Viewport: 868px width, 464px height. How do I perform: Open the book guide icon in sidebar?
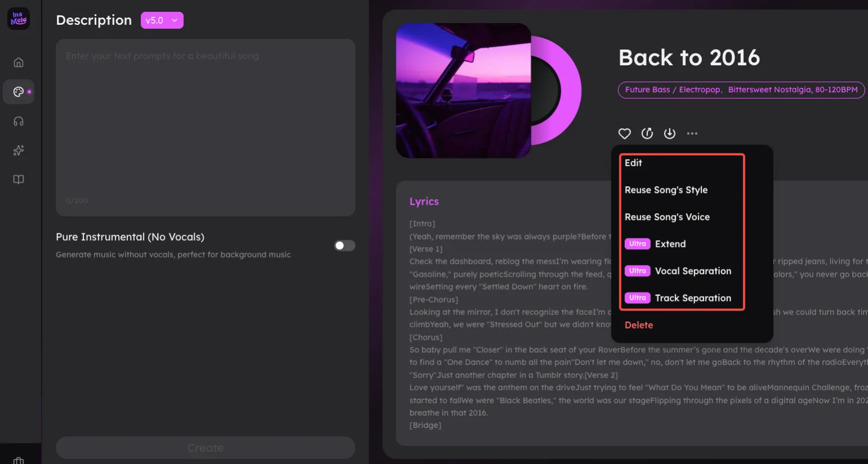19,179
